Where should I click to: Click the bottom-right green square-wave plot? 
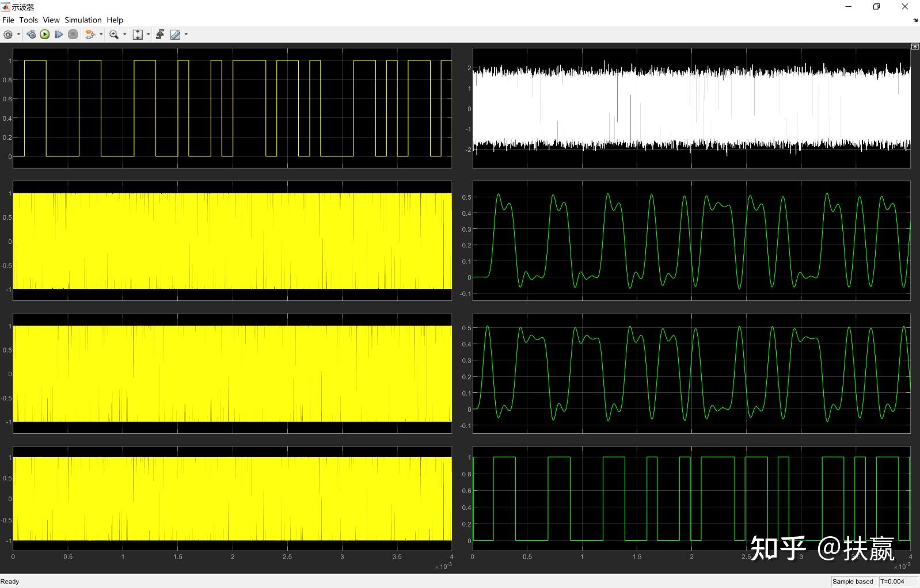[x=691, y=499]
